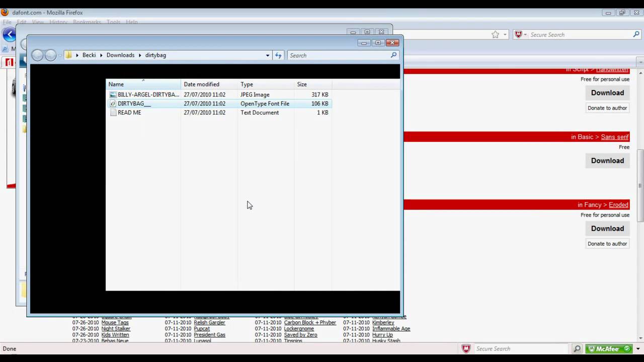Select the READ ME text document

click(219, 113)
